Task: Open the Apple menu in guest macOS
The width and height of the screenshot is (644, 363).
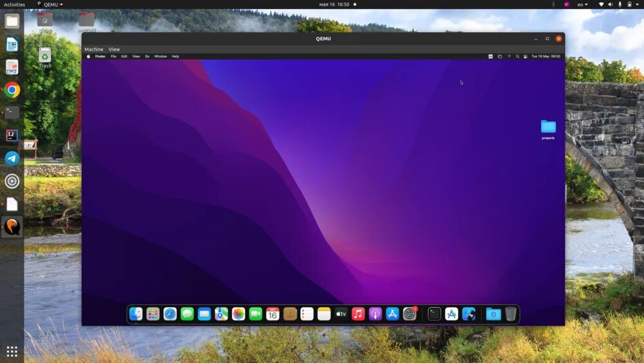Action: pos(88,56)
